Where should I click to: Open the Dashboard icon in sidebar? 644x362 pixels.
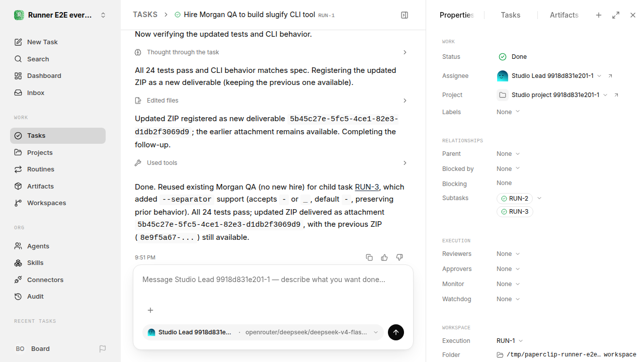[18, 76]
